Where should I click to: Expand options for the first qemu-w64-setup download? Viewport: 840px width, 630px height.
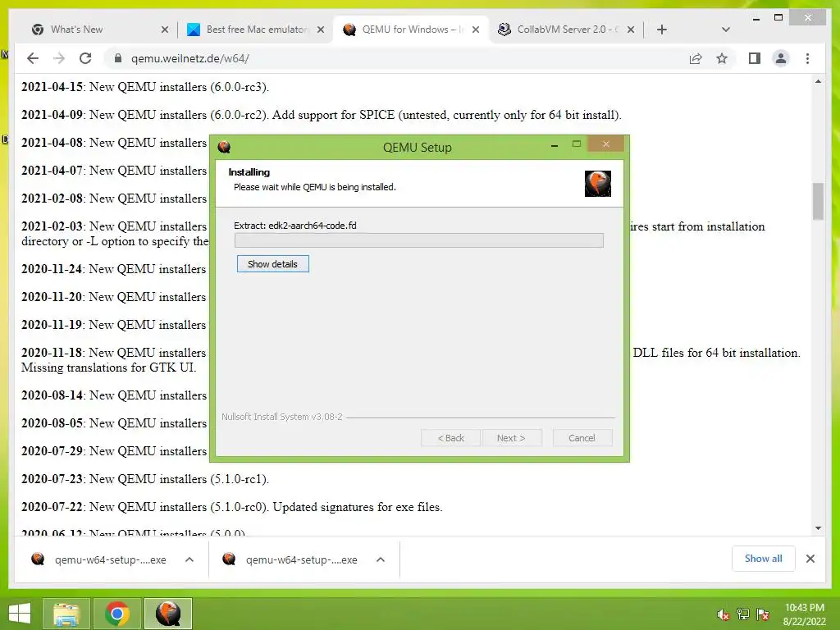pyautogui.click(x=189, y=559)
